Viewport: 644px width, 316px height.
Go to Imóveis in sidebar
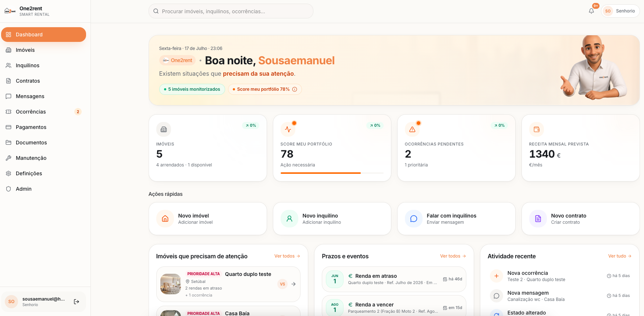pyautogui.click(x=43, y=50)
